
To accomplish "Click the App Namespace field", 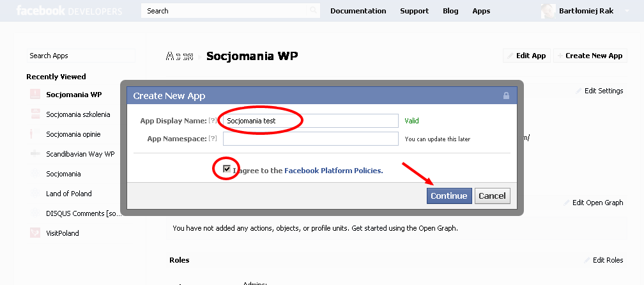I will (x=310, y=139).
